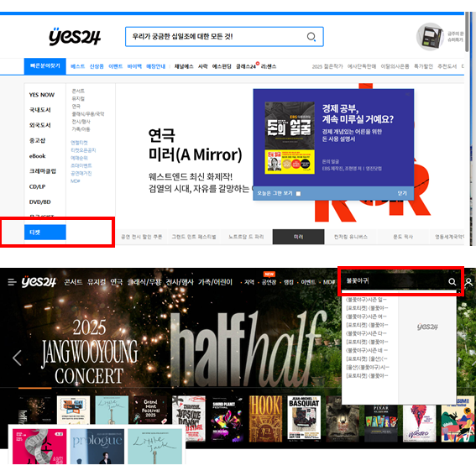Select CD/LP in the category sidebar
Image resolution: width=476 pixels, height=476 pixels.
37,186
